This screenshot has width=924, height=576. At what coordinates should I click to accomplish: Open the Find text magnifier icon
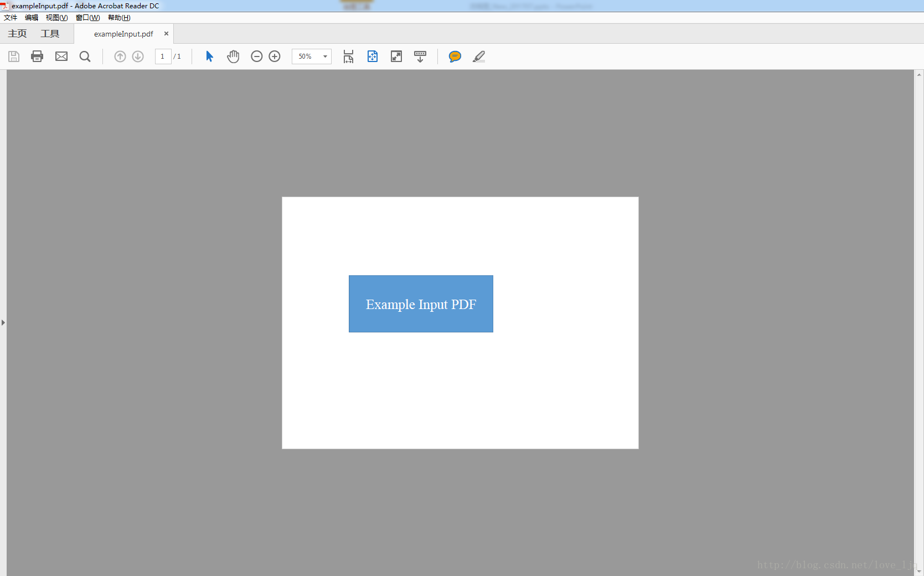pos(85,56)
